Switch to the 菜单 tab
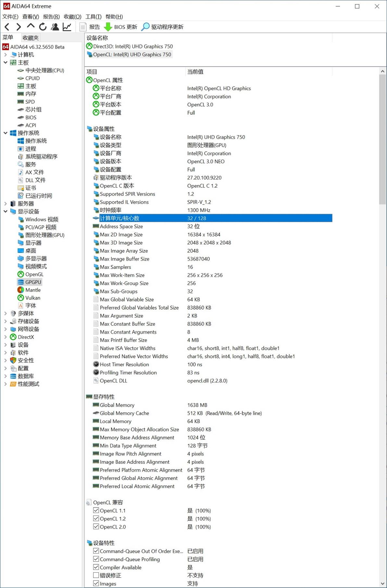 (x=8, y=38)
